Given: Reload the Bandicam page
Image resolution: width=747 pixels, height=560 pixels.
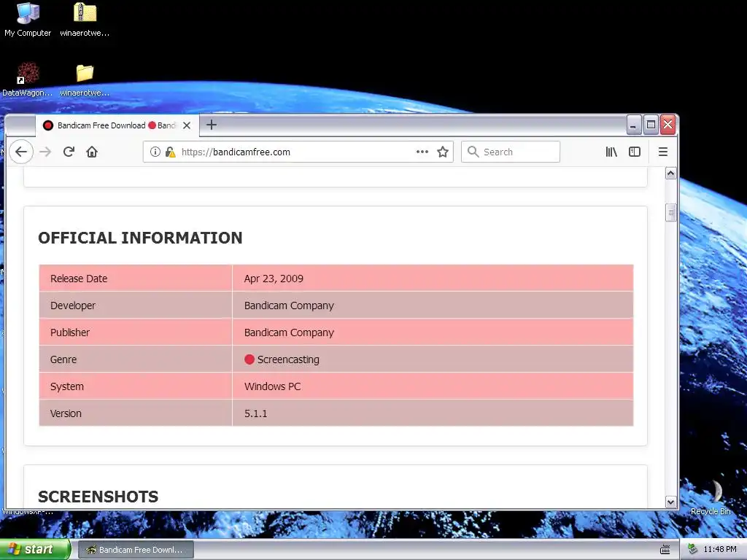Looking at the screenshot, I should click(x=69, y=152).
